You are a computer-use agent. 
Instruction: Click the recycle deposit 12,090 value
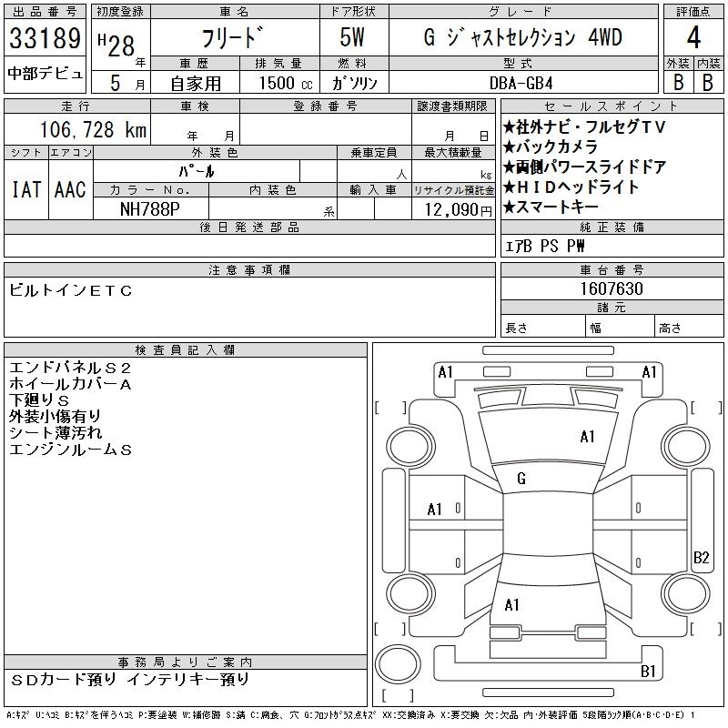point(452,209)
